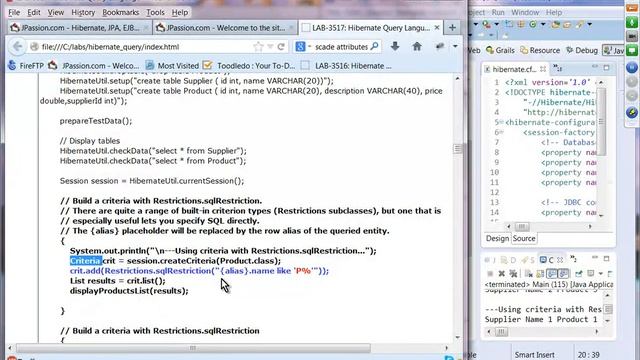Click the Smart Insert status entry
640x360 pixels.
click(x=534, y=355)
